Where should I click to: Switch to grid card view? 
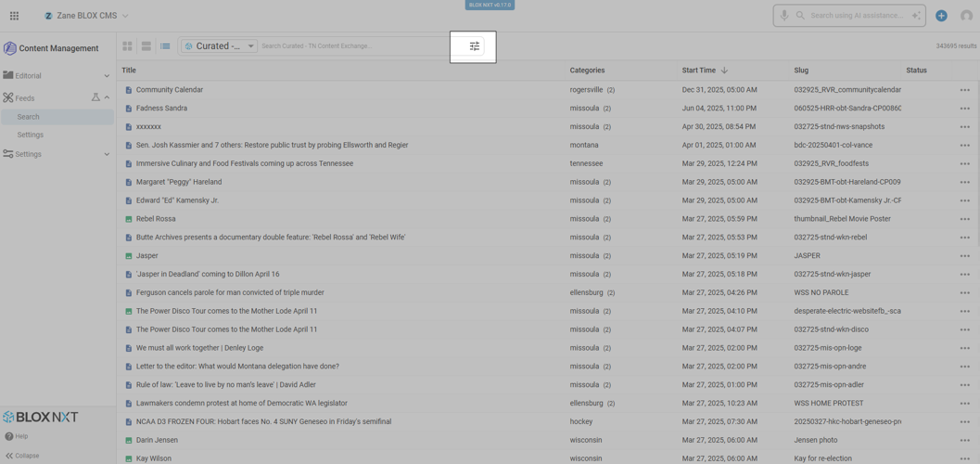(128, 45)
